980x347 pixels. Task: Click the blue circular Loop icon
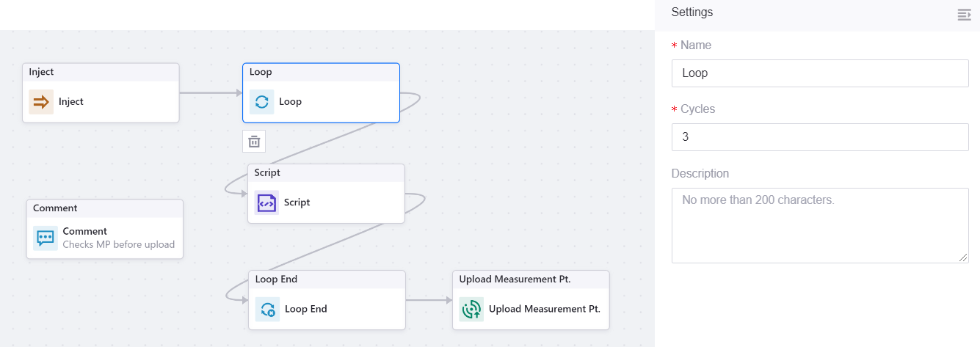click(261, 102)
